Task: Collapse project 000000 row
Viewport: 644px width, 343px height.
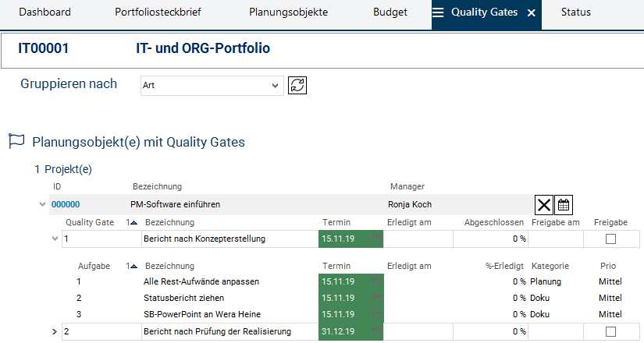Action: click(41, 205)
